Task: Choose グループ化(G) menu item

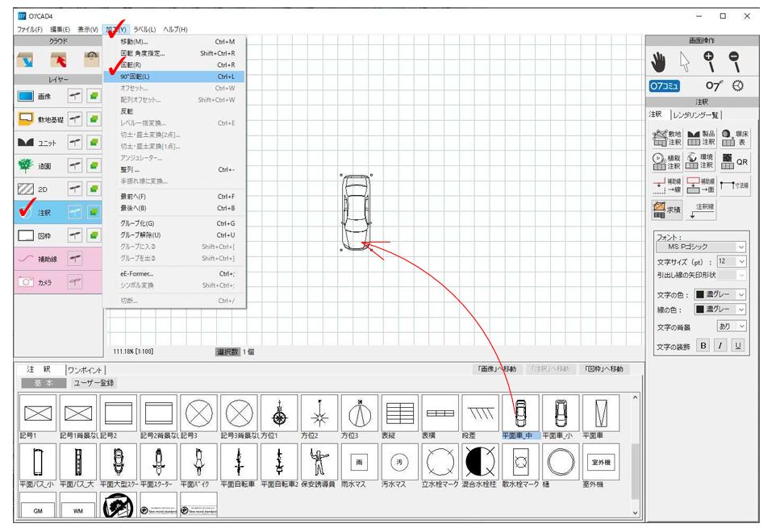Action: (x=174, y=223)
